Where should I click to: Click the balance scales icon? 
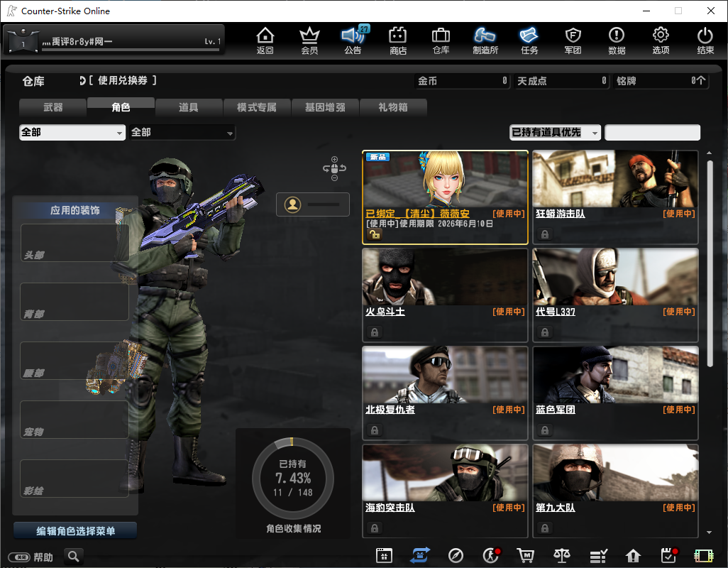(x=562, y=555)
